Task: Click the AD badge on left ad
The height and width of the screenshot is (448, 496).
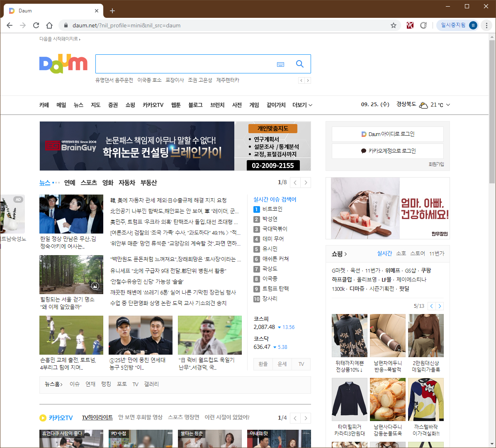Action: [x=18, y=200]
